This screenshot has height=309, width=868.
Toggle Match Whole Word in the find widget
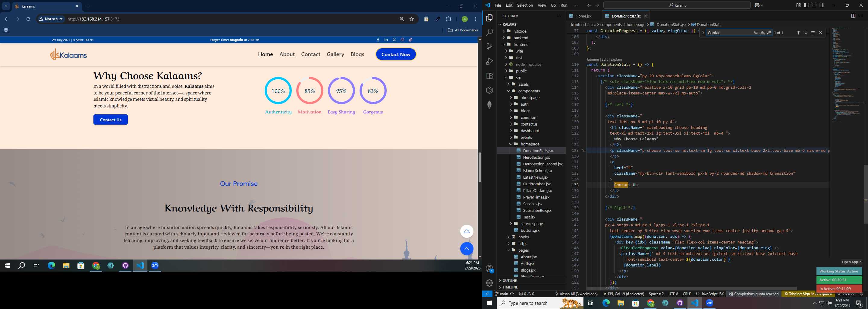762,33
